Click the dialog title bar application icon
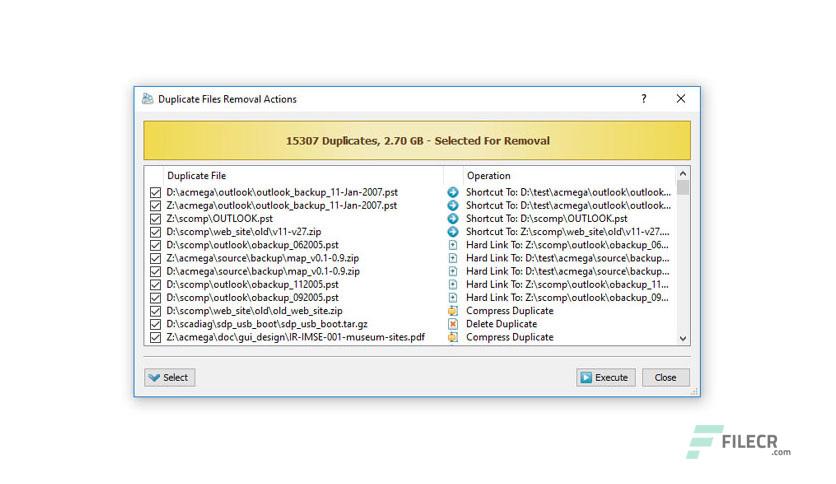This screenshot has width=836, height=484. (148, 99)
